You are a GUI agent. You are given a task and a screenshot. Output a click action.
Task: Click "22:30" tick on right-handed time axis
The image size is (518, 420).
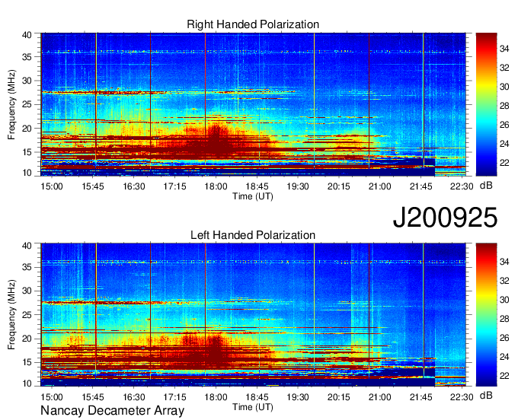pyautogui.click(x=462, y=186)
